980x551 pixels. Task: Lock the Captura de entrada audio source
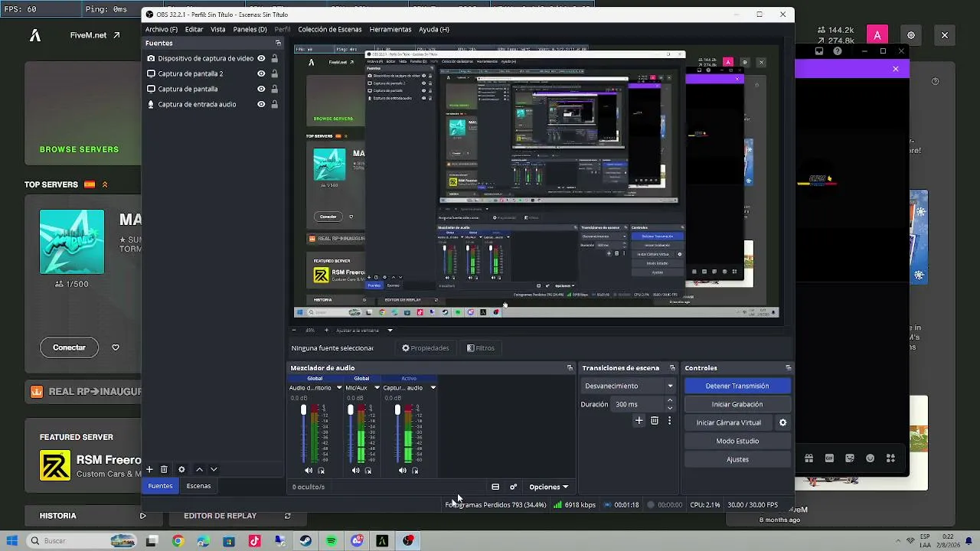pyautogui.click(x=274, y=104)
